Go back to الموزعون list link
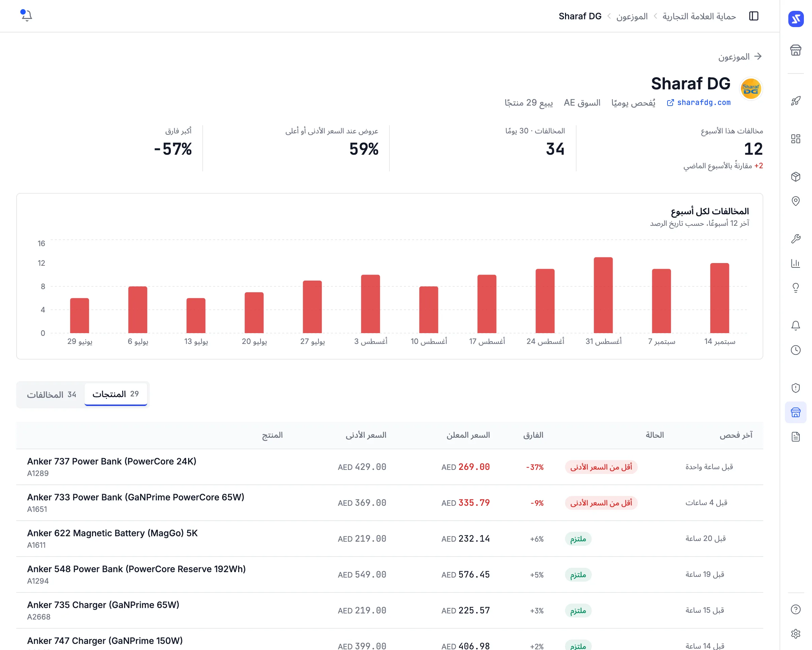The height and width of the screenshot is (650, 812). (740, 57)
